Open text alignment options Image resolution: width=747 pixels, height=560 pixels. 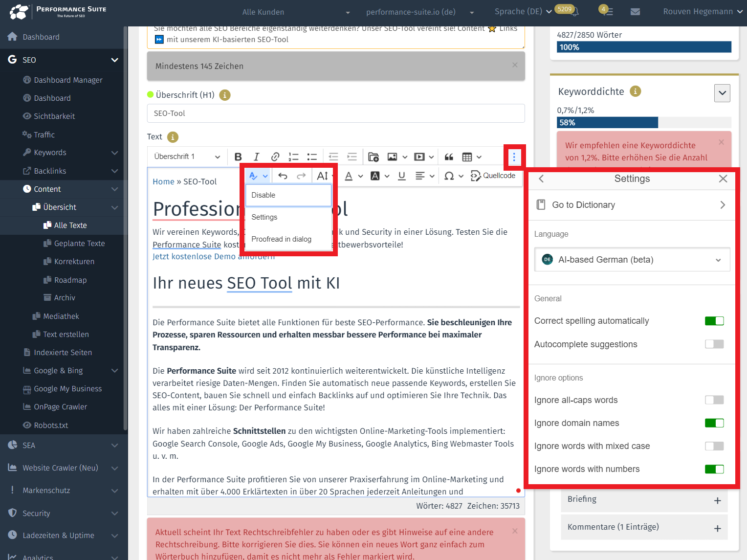click(420, 176)
